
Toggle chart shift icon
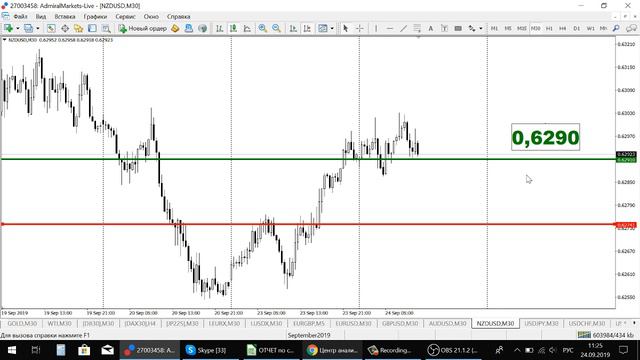coord(307,28)
